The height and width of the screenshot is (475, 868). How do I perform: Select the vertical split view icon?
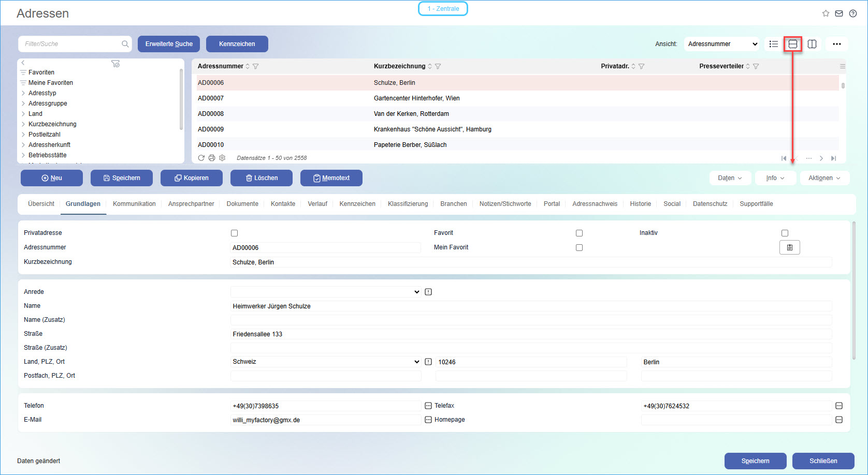coord(812,44)
